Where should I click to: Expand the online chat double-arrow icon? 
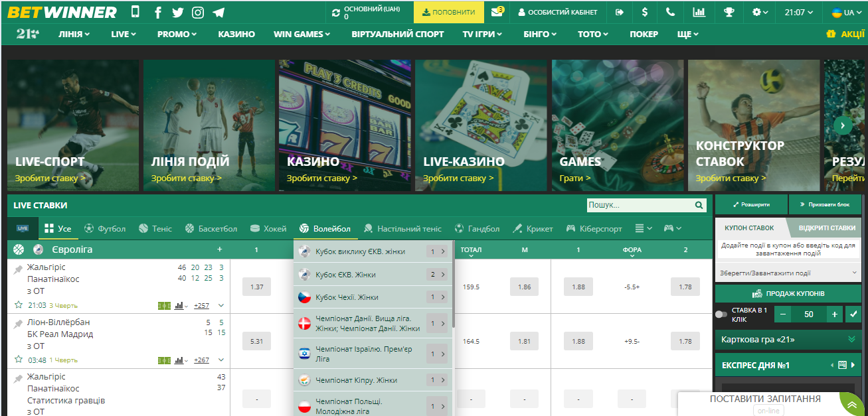(x=852, y=403)
